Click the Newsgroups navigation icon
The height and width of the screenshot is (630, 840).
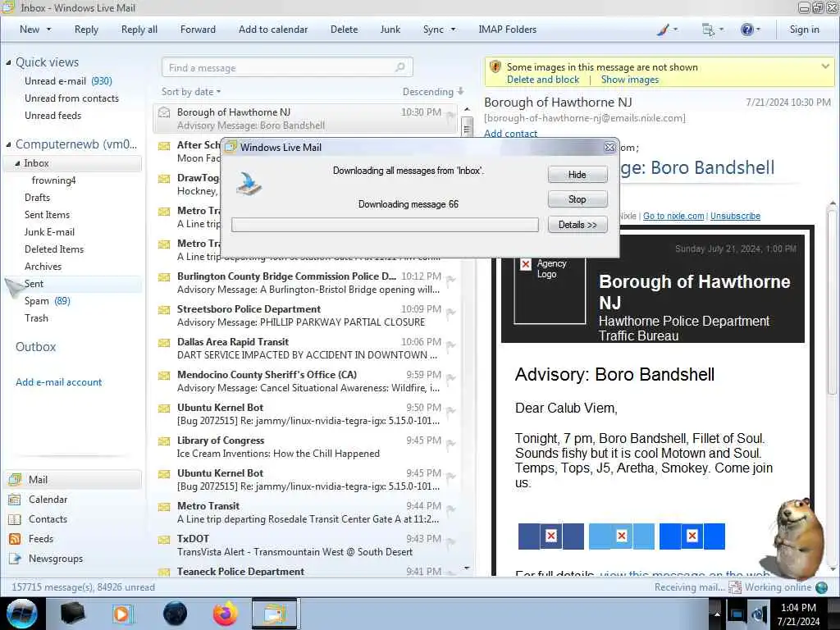(x=15, y=559)
